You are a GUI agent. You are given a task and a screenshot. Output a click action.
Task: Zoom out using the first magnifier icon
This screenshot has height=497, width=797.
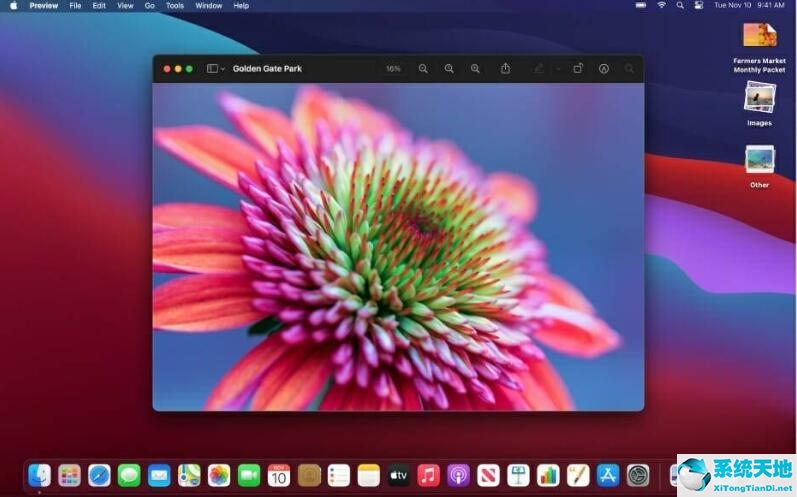pyautogui.click(x=423, y=69)
